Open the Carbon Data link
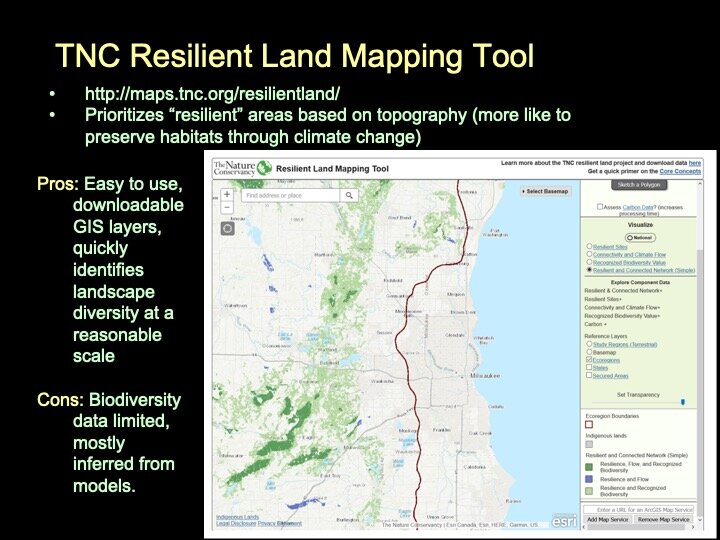The height and width of the screenshot is (540, 720). pyautogui.click(x=637, y=207)
